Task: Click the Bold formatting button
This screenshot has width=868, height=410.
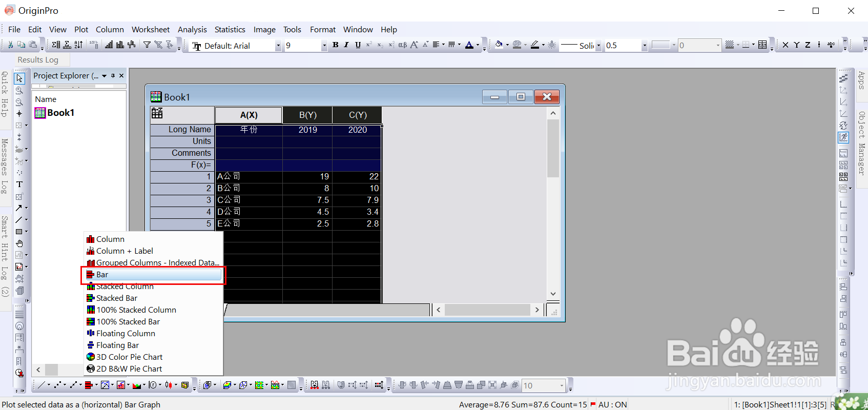Action: (x=335, y=45)
